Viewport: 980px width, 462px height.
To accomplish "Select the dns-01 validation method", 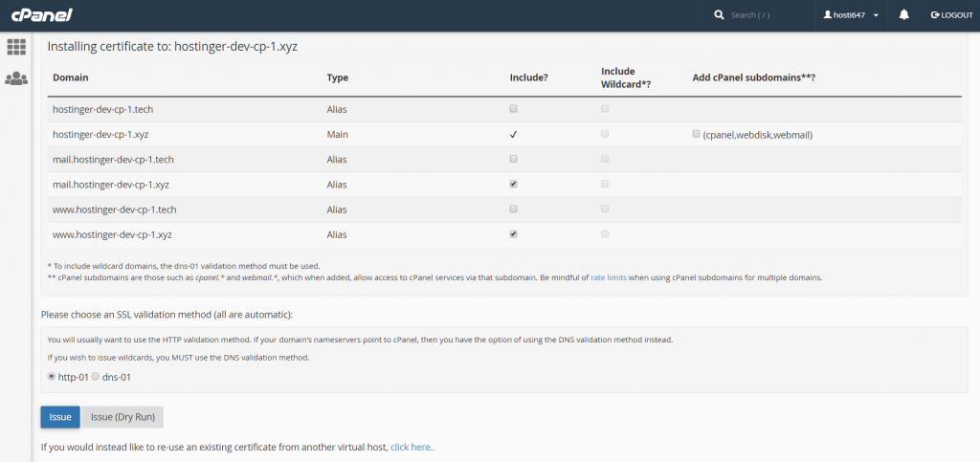I will tap(96, 377).
